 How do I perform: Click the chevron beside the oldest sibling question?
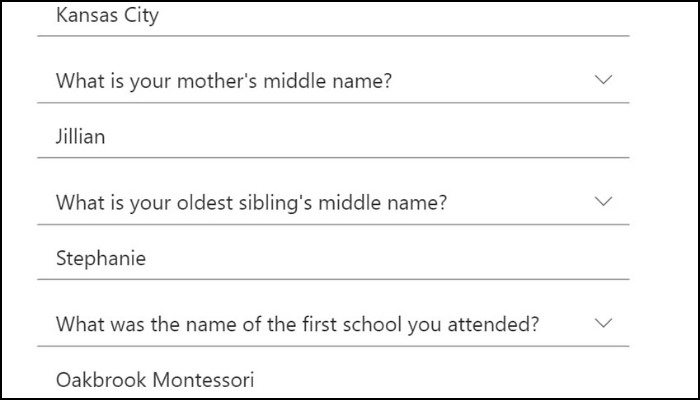602,201
